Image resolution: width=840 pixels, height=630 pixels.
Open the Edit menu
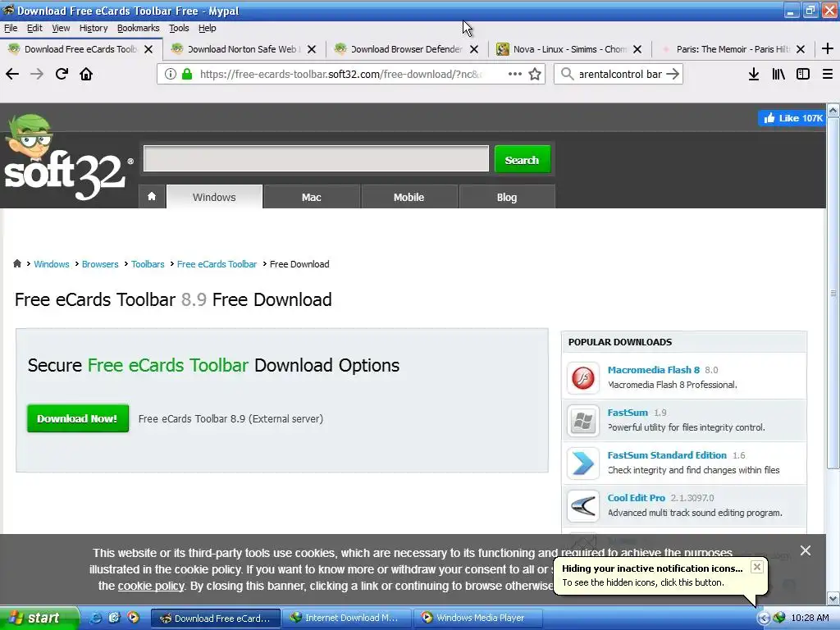(x=34, y=28)
